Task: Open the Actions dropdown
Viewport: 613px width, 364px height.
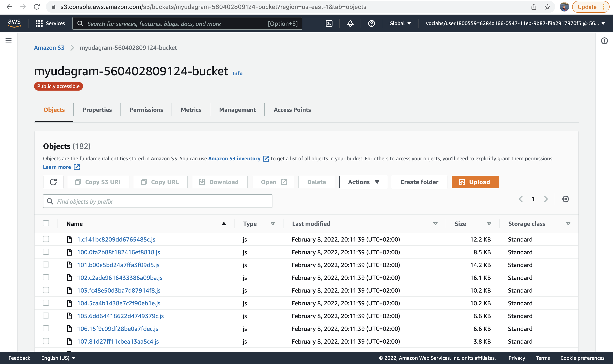Action: (x=363, y=182)
